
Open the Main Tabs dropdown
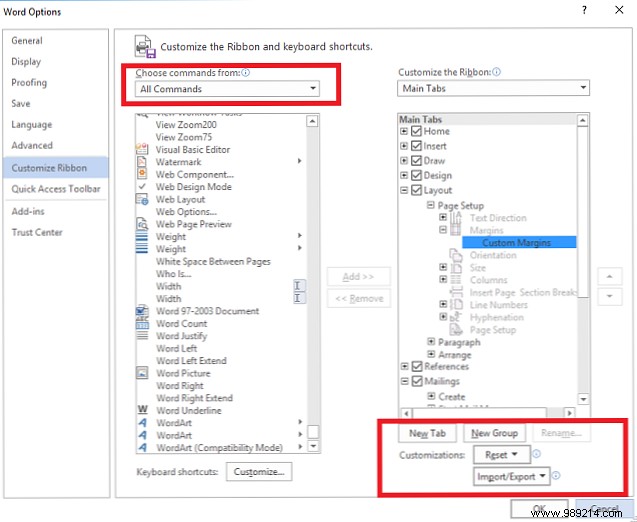click(493, 88)
